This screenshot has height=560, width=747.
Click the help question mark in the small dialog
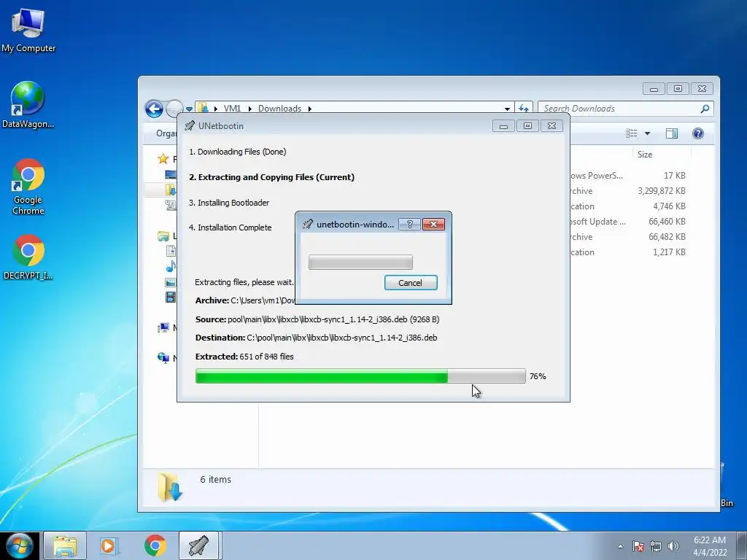pyautogui.click(x=410, y=224)
